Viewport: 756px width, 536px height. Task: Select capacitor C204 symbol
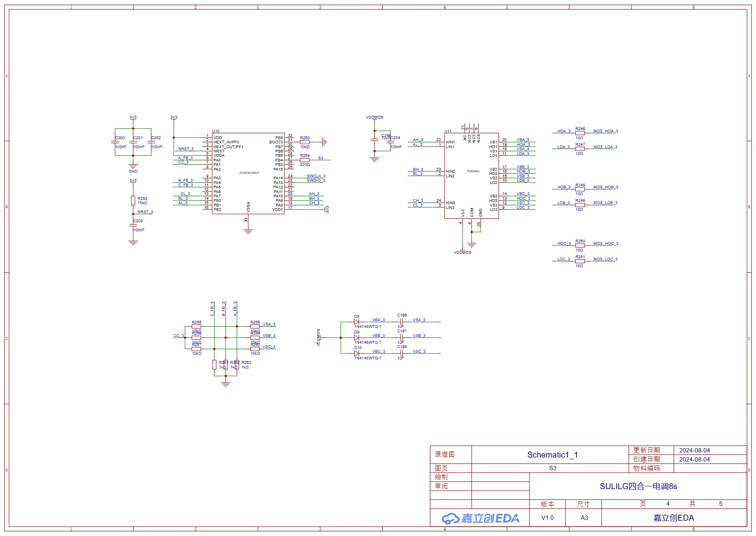(x=391, y=142)
